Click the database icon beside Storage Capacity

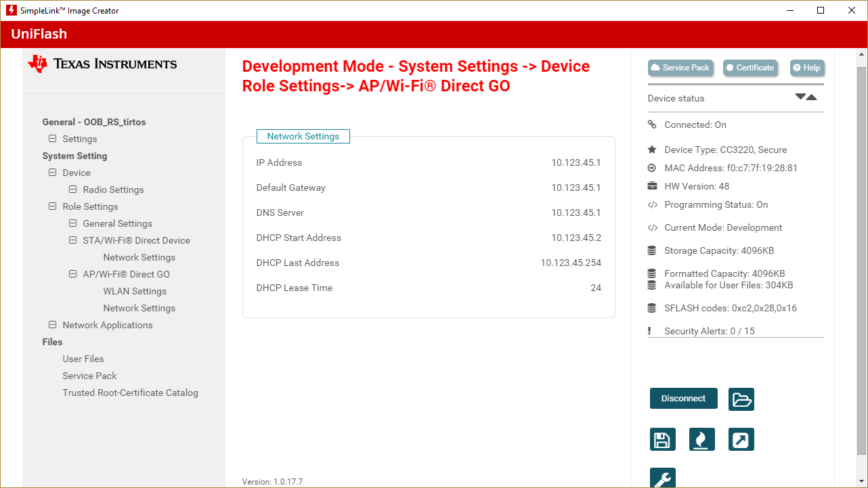point(652,250)
